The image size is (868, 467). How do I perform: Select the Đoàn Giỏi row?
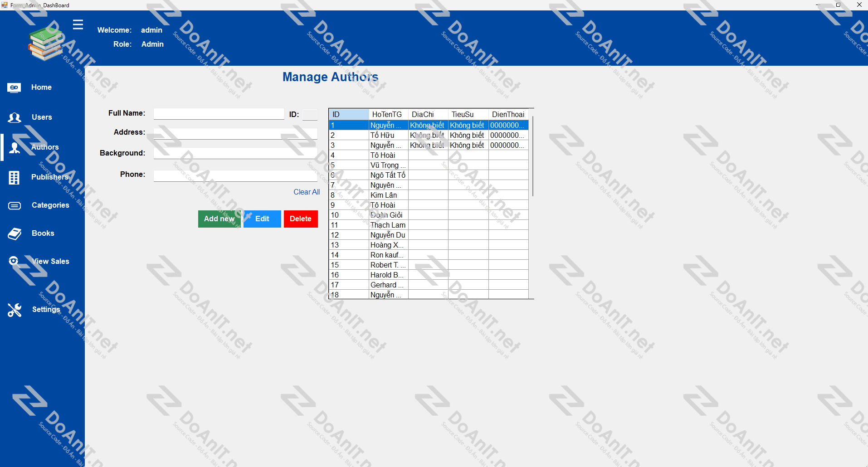tap(429, 215)
